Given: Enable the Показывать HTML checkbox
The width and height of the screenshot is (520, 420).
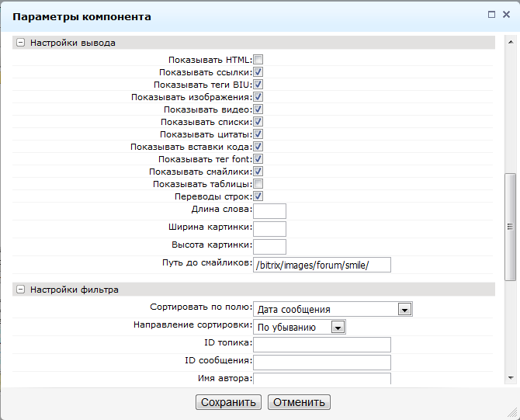Looking at the screenshot, I should click(x=258, y=60).
